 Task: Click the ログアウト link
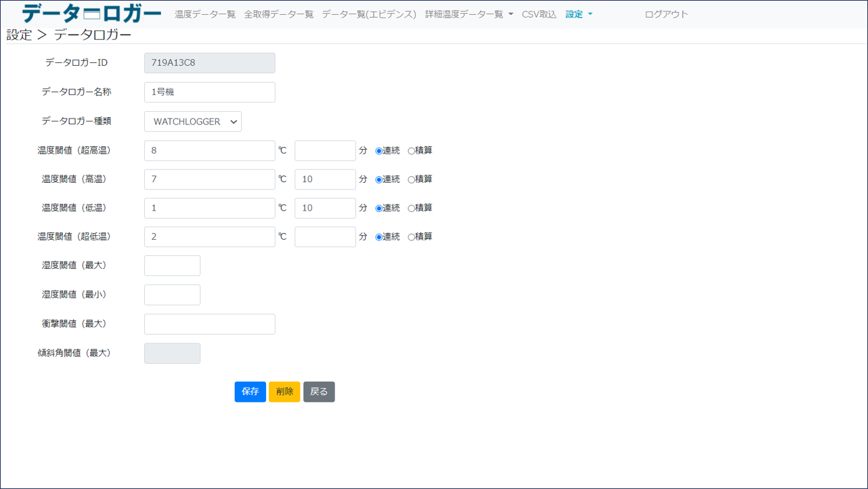click(x=666, y=13)
